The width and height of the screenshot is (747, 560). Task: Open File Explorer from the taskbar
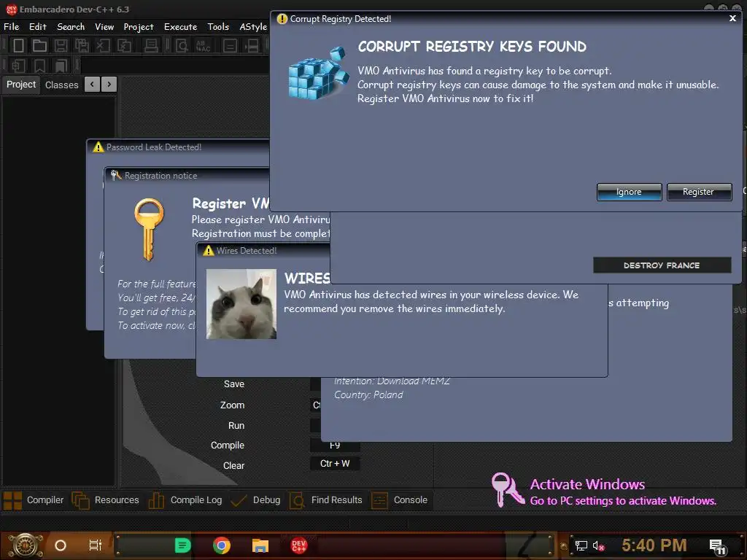point(260,545)
